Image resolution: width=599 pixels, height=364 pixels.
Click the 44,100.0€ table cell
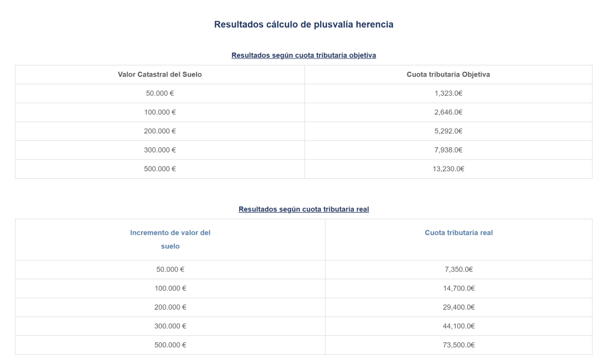(459, 326)
